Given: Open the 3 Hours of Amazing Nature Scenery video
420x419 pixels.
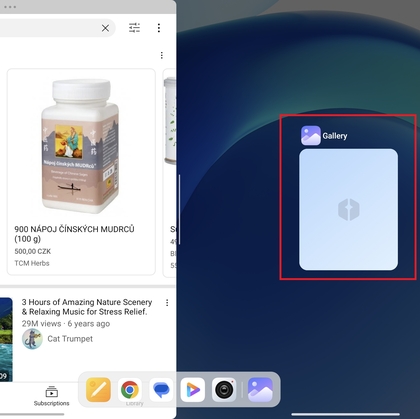Looking at the screenshot, I should (87, 307).
